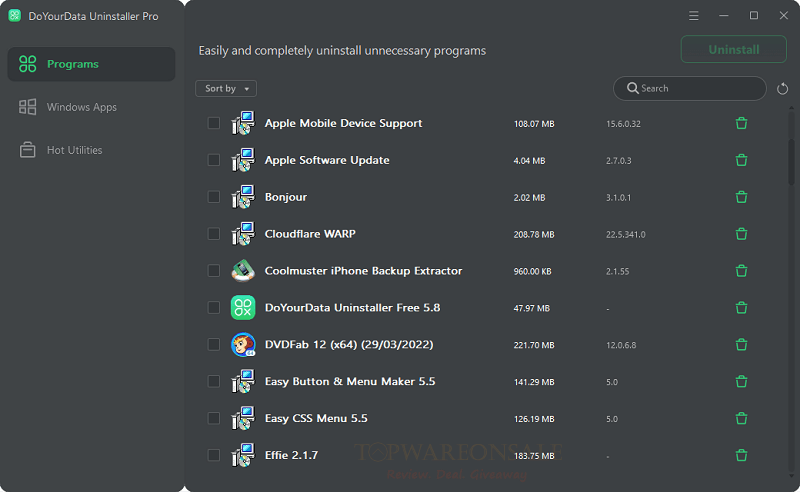Click trash icon for DoYourData Uninstaller Free 5.8
This screenshot has height=492, width=800.
click(x=741, y=307)
